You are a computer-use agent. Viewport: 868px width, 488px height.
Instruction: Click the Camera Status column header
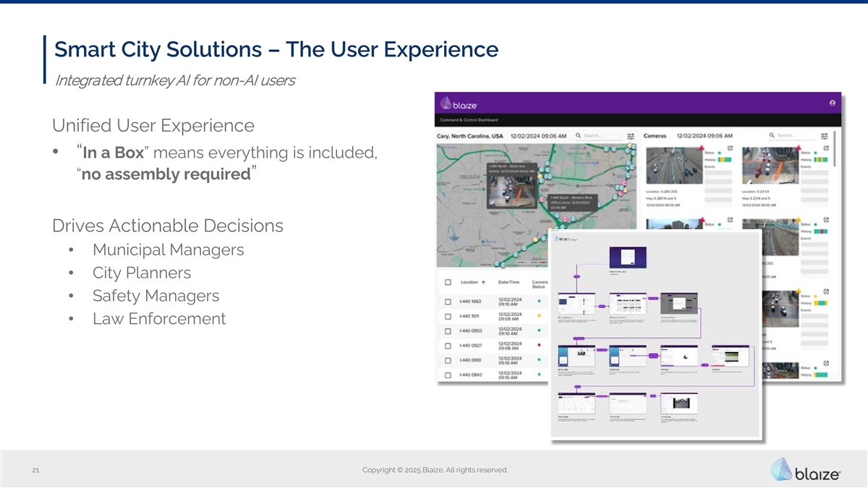tap(540, 285)
